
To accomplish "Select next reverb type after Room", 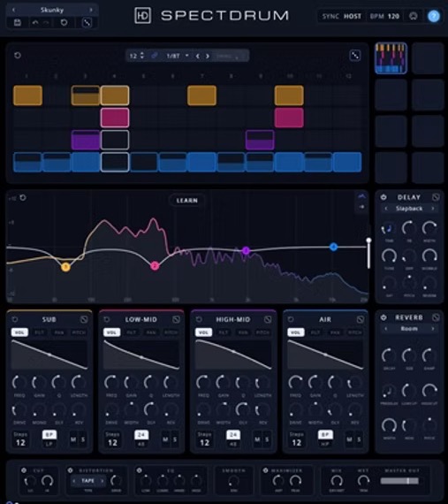I will click(433, 329).
